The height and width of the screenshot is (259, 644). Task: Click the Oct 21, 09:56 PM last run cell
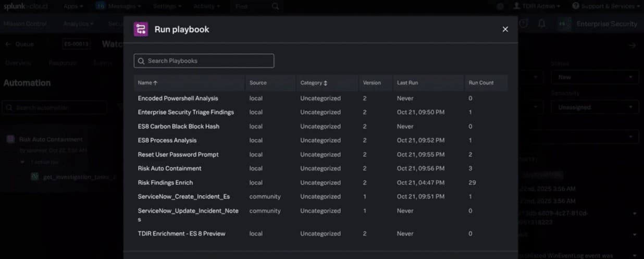[420, 168]
